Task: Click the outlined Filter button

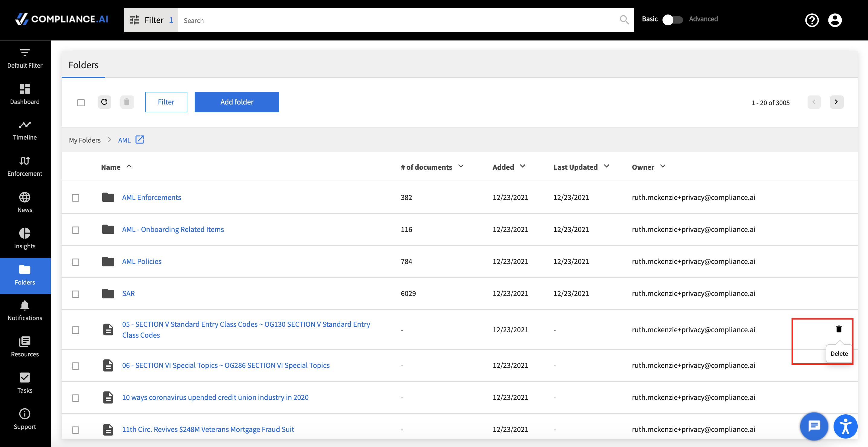Action: 166,102
